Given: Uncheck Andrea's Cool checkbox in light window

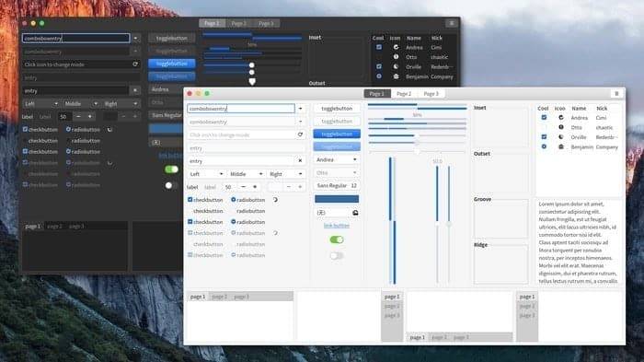Looking at the screenshot, I should pyautogui.click(x=544, y=117).
